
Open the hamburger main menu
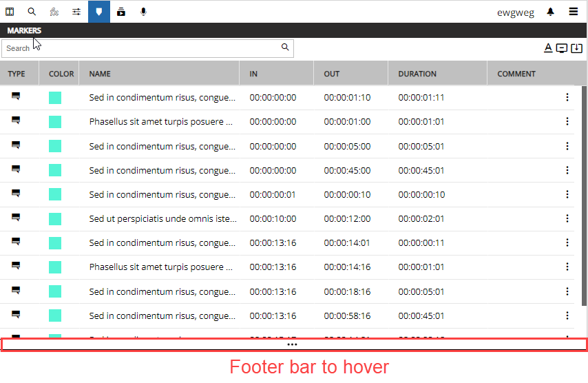coord(574,12)
